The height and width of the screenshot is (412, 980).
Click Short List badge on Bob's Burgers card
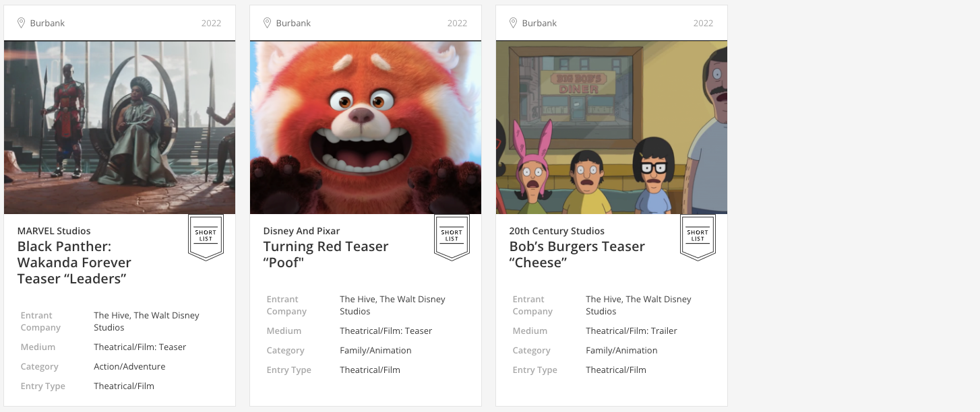coord(698,237)
